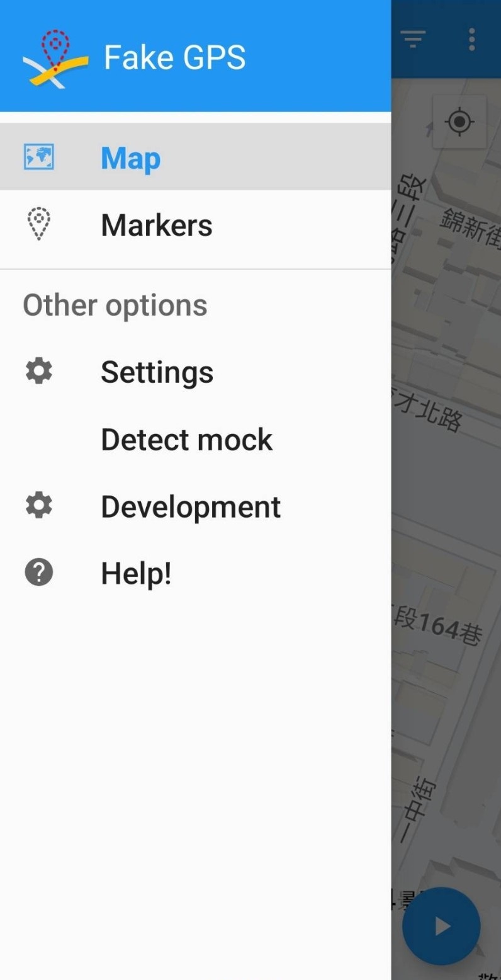This screenshot has width=501, height=980.
Task: Tap the Fake GPS logo icon
Action: coord(56,59)
